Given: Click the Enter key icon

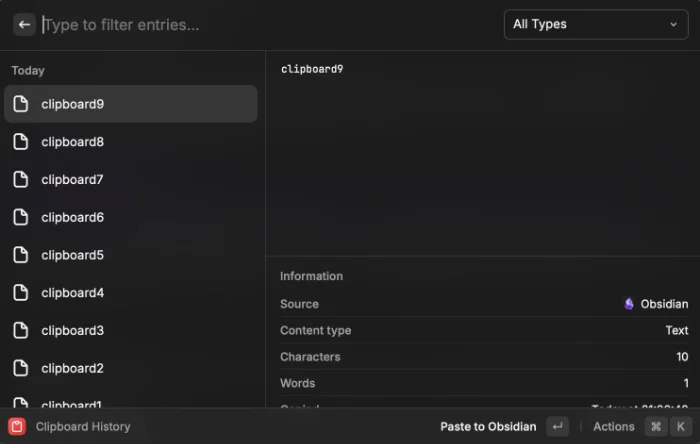Looking at the screenshot, I should 557,426.
